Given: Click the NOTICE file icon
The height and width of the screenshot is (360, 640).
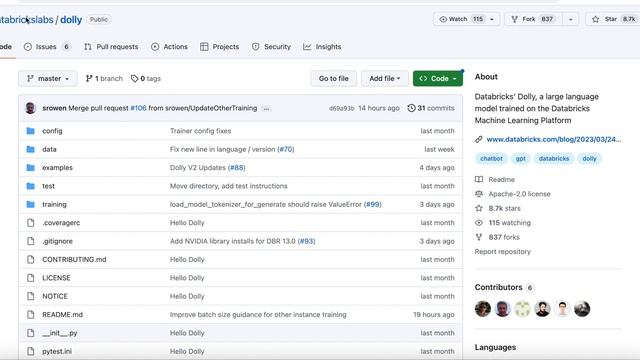Looking at the screenshot, I should 31,296.
